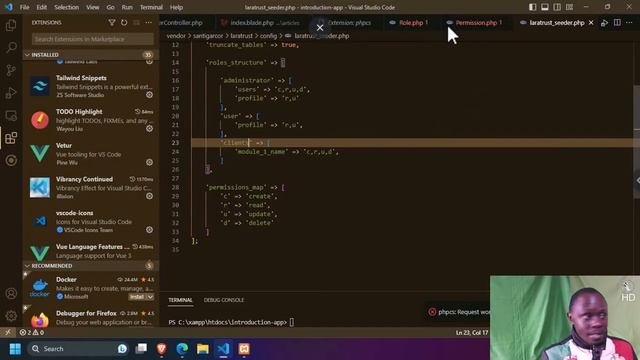
Task: Open the Help menu
Action: click(176, 7)
